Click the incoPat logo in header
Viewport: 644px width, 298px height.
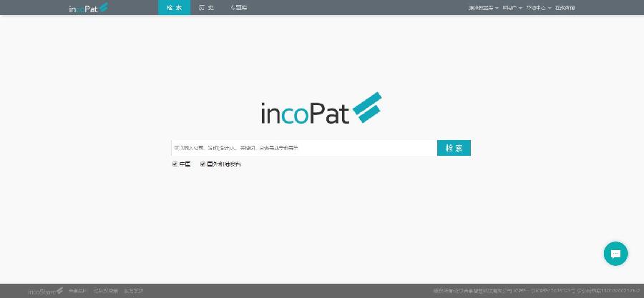coord(89,8)
